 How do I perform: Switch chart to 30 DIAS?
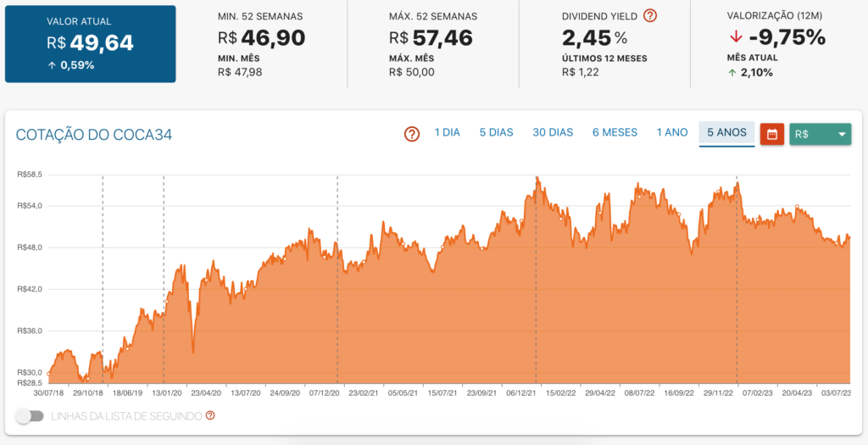553,133
